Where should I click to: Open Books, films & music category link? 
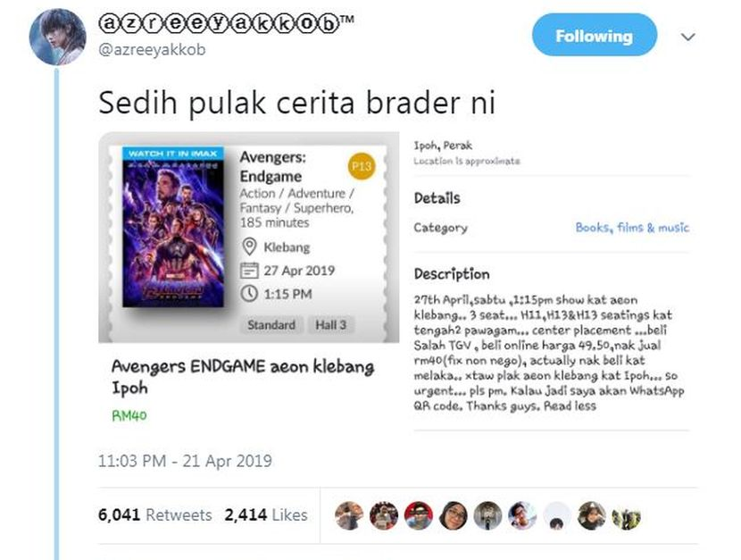pyautogui.click(x=632, y=228)
